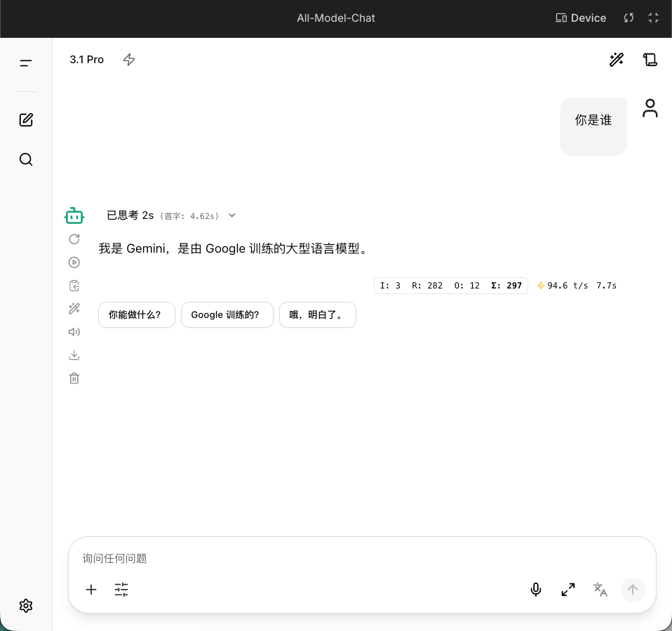
Task: Open settings gear in sidebar
Action: pyautogui.click(x=26, y=606)
